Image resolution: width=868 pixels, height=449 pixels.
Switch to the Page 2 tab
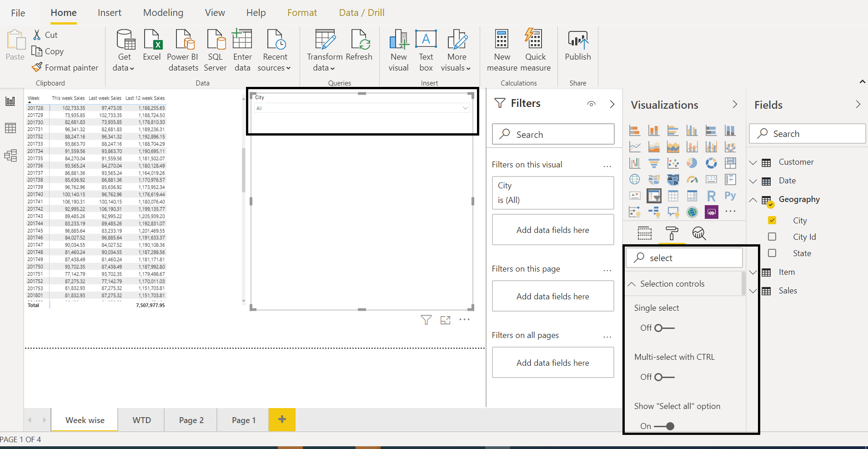(x=191, y=420)
